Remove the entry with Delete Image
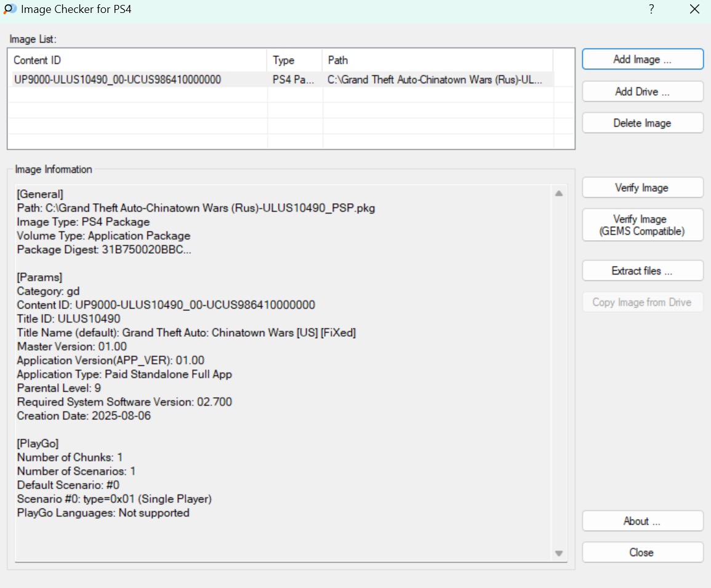 tap(642, 123)
